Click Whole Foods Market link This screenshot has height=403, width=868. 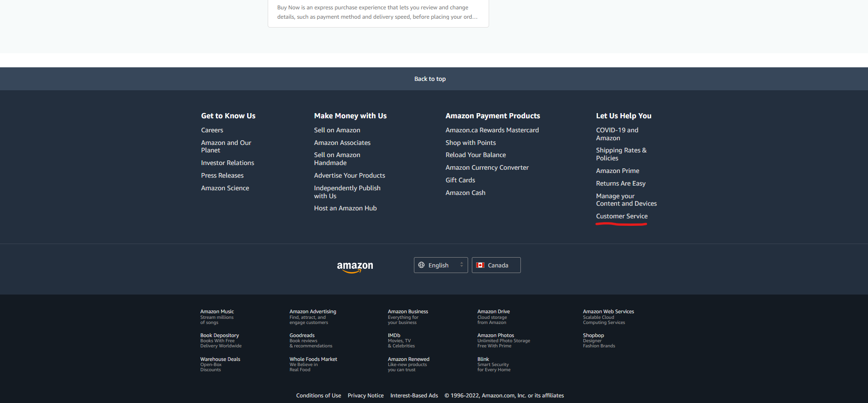[313, 365]
